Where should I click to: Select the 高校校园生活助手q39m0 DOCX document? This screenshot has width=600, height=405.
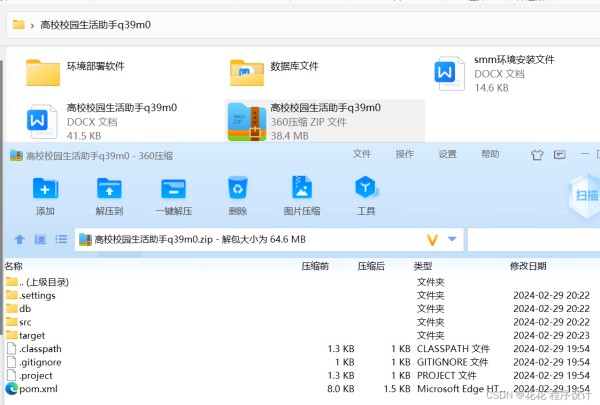pyautogui.click(x=102, y=121)
